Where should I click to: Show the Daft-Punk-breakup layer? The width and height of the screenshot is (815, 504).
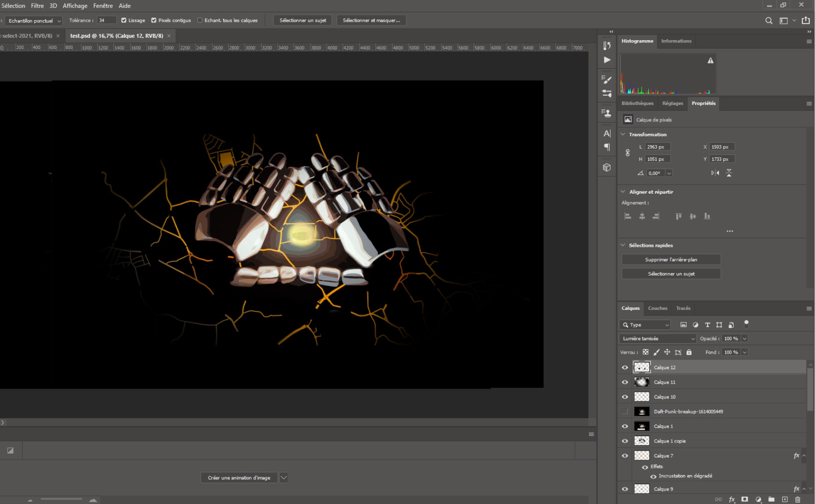625,412
